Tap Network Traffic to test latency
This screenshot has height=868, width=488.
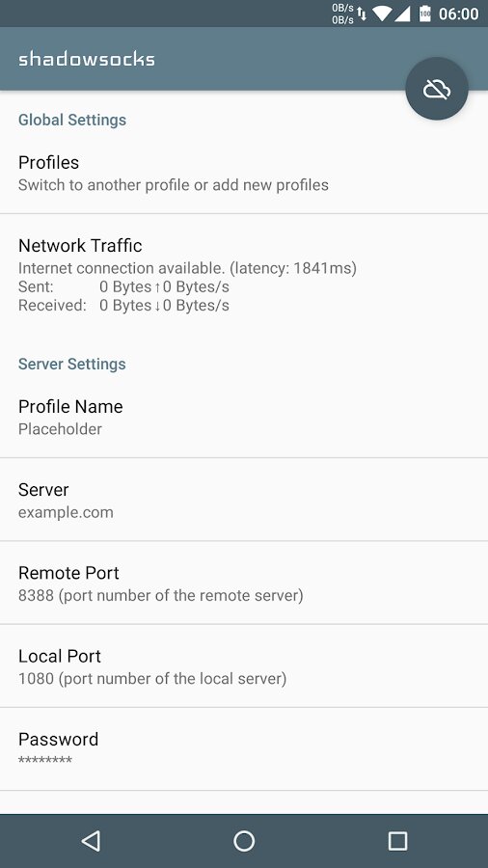pyautogui.click(x=244, y=275)
